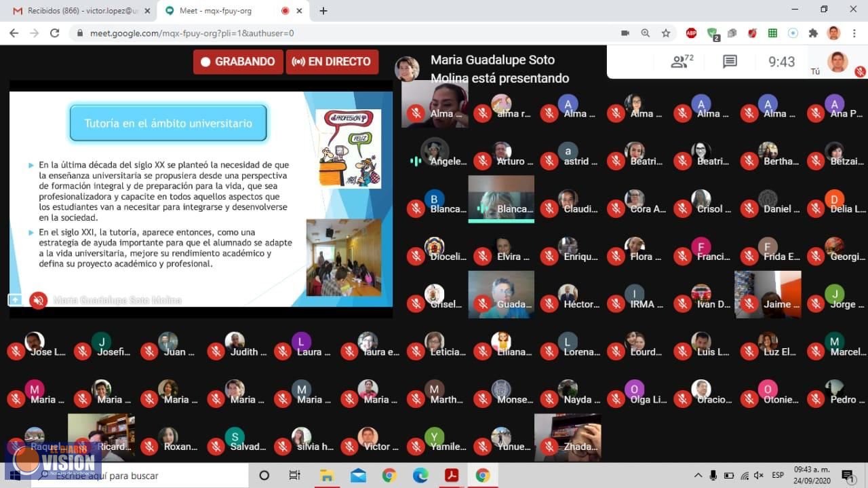The height and width of the screenshot is (488, 868).
Task: Click muted mic icon beside Héctor
Action: click(x=549, y=303)
